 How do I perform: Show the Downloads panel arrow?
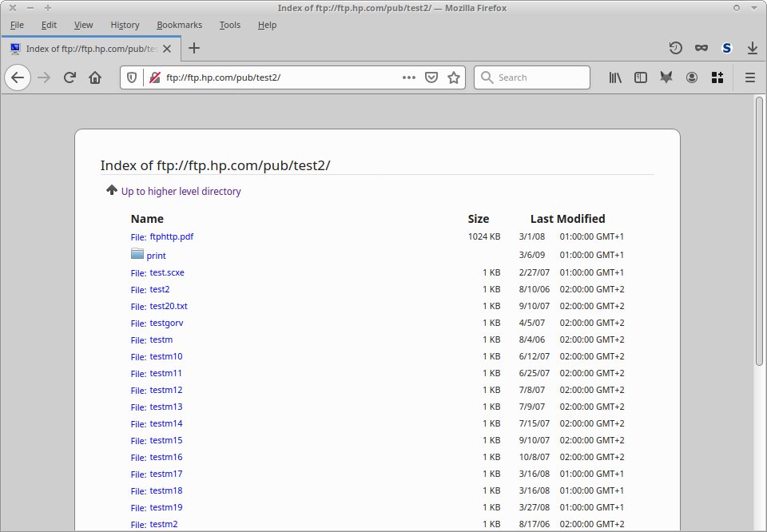click(752, 48)
